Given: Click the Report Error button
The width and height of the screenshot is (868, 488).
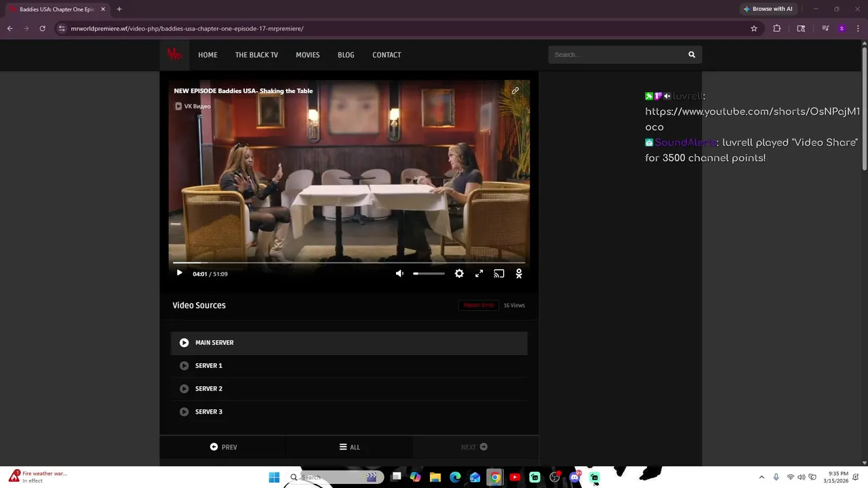Looking at the screenshot, I should coord(479,305).
